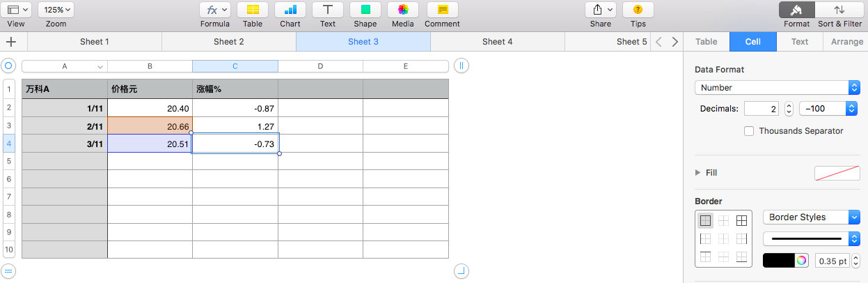
Task: Select the 万科A header cell
Action: 65,89
